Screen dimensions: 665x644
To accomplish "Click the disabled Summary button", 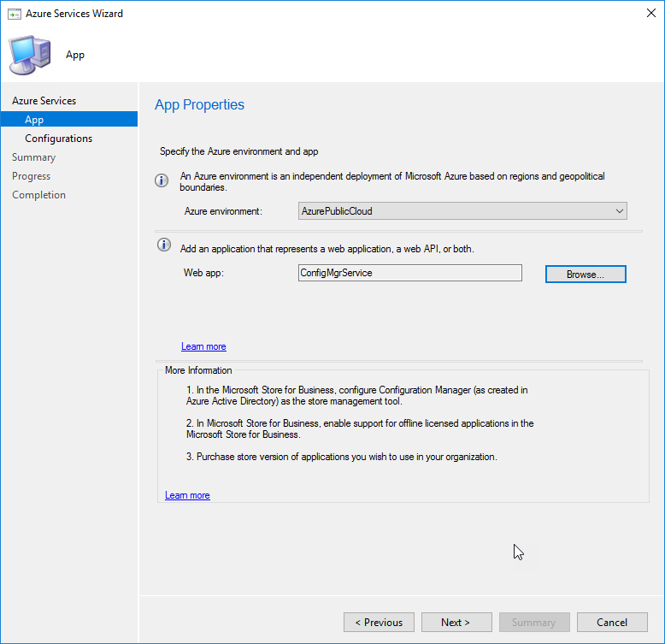I will click(534, 622).
